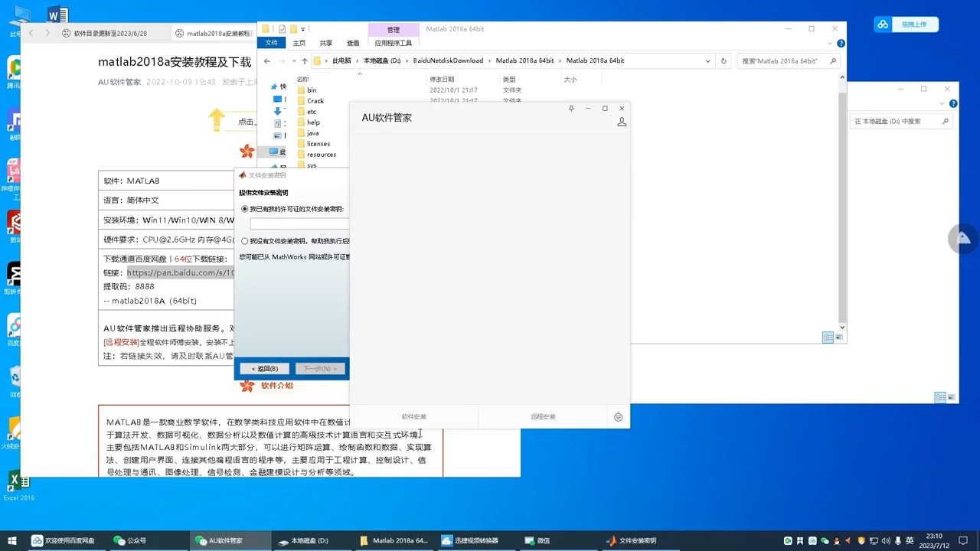Click the grey floating circle at right edge
This screenshot has width=980, height=551.
click(x=963, y=239)
